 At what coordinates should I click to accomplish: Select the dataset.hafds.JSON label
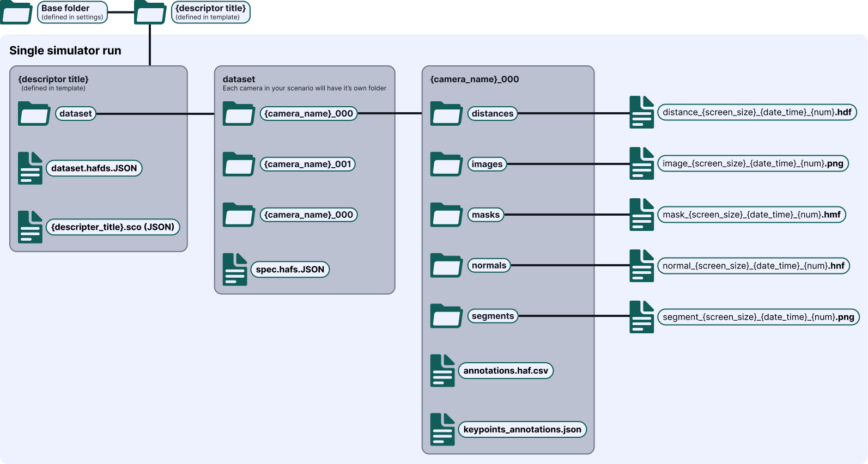pos(94,168)
